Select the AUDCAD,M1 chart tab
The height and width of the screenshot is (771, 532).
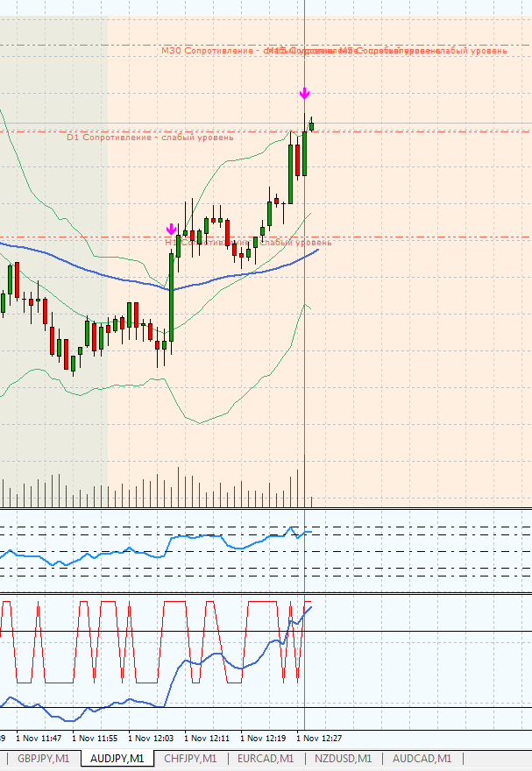(422, 759)
